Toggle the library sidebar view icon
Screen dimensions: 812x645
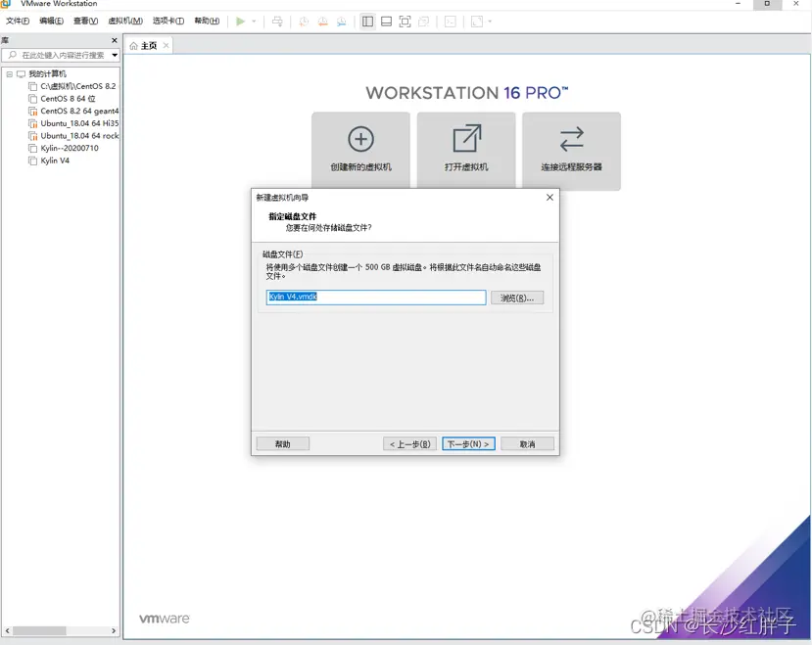point(367,22)
